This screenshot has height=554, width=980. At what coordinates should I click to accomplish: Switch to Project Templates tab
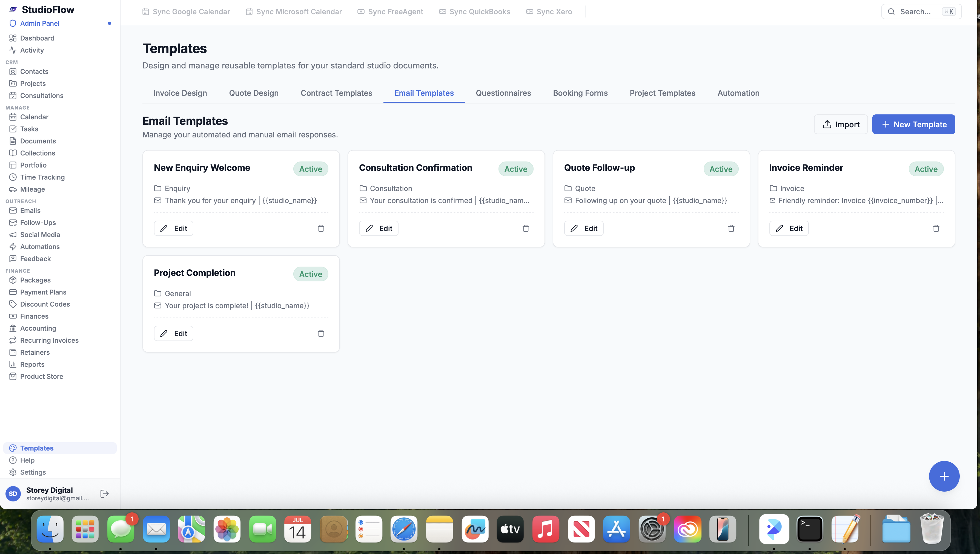click(x=663, y=93)
